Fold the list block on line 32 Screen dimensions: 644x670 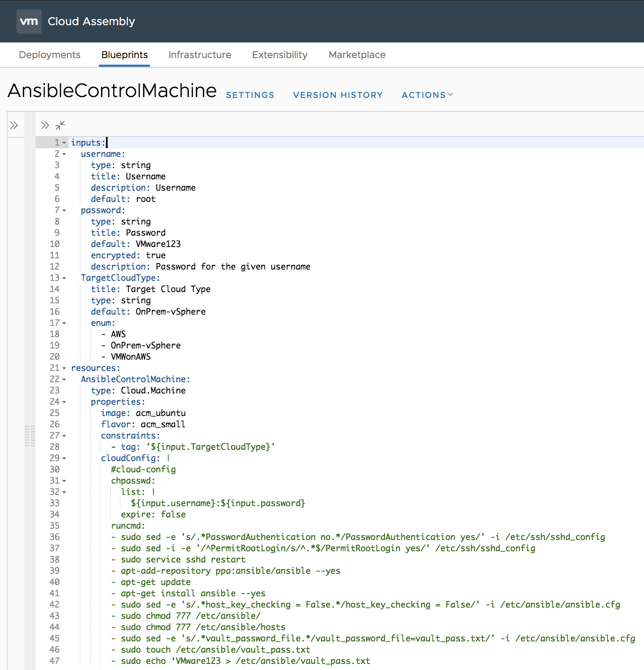tap(64, 492)
